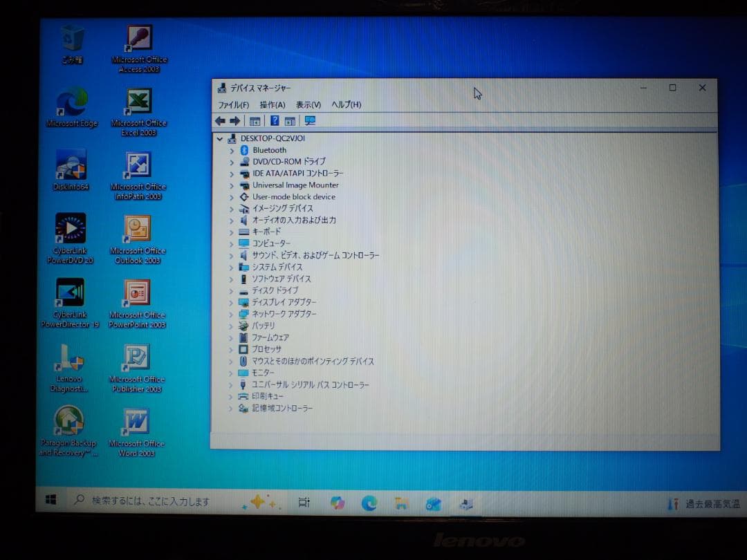Select the ユニバーサル シリアル バス コントローラー USB icon
The image size is (747, 560).
(243, 384)
